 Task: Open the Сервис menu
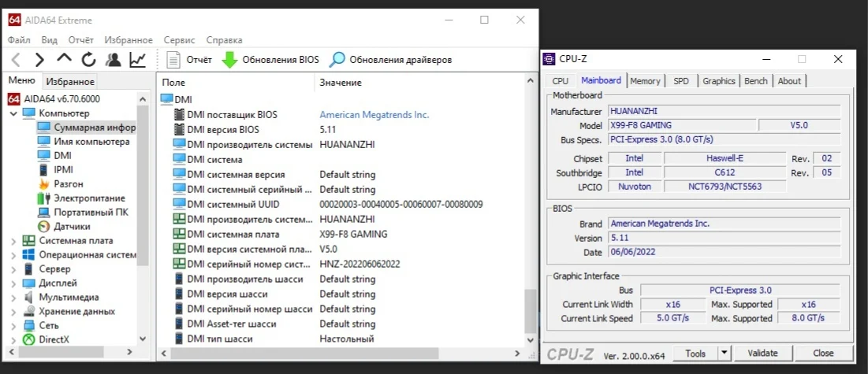pyautogui.click(x=180, y=40)
